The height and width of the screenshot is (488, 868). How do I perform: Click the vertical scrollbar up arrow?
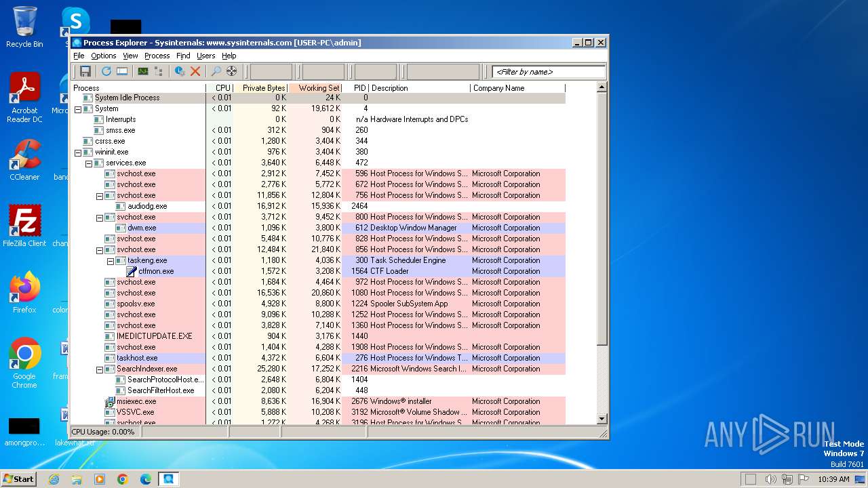point(601,87)
